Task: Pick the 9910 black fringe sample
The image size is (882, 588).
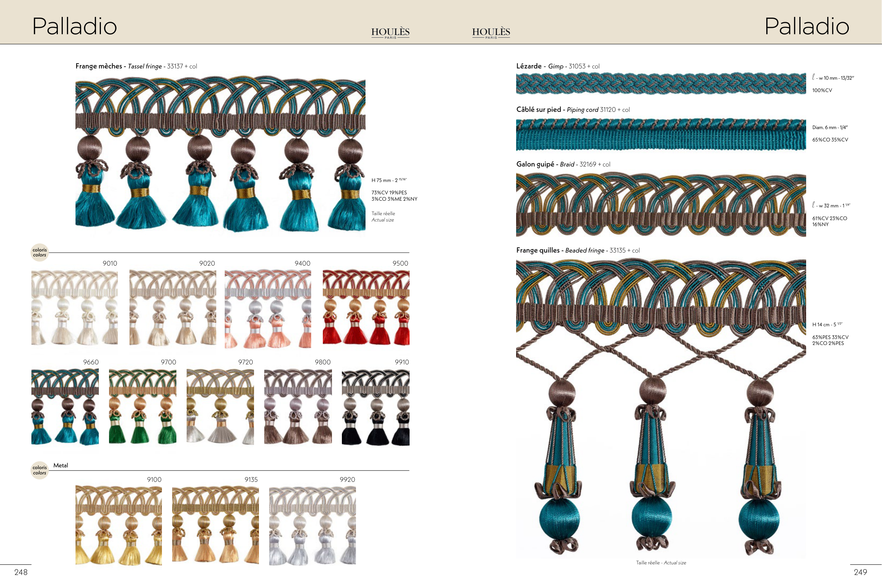Action: pyautogui.click(x=375, y=407)
